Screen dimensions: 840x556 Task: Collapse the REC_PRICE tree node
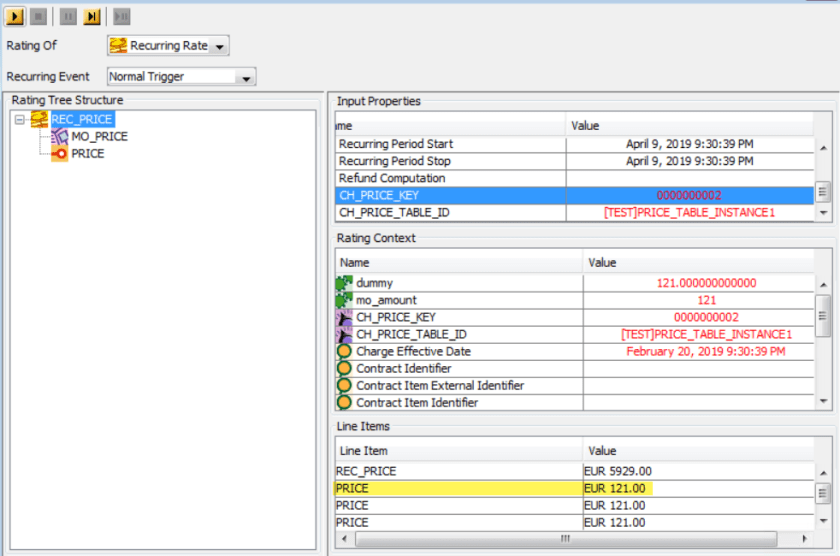(x=20, y=119)
